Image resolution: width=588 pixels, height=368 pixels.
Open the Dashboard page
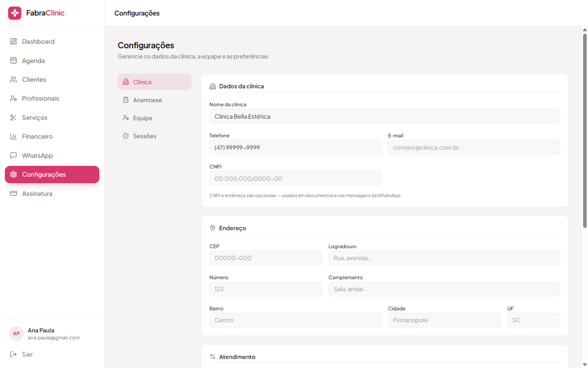(x=52, y=41)
